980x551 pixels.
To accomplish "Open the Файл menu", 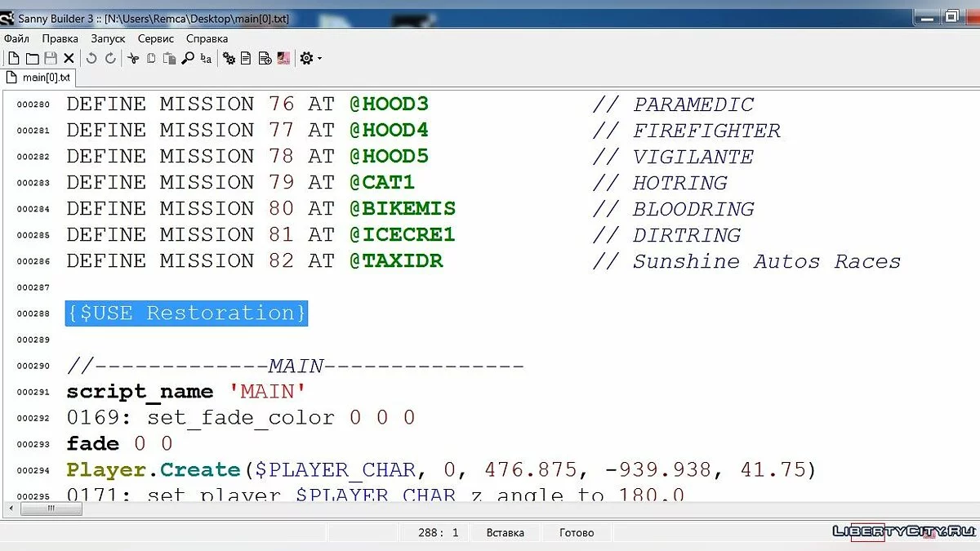I will [x=16, y=38].
